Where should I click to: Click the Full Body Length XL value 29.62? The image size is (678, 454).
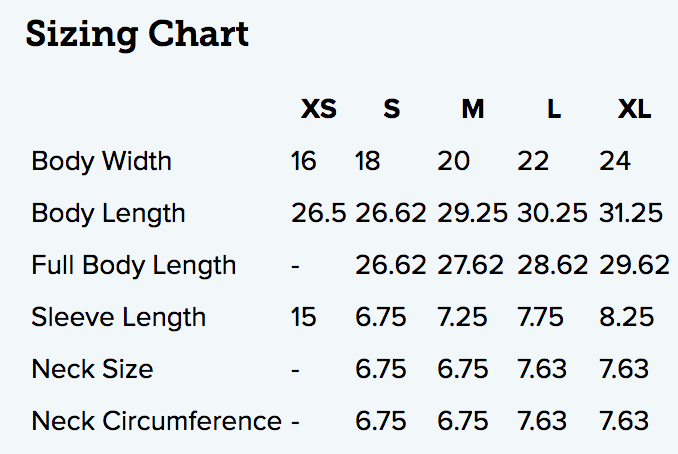(x=634, y=265)
